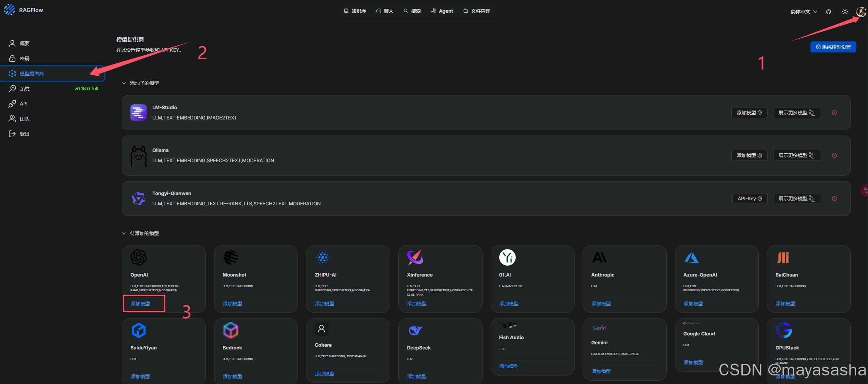Select 系统 in the sidebar
Viewport: 868px width, 384px height.
click(x=52, y=89)
